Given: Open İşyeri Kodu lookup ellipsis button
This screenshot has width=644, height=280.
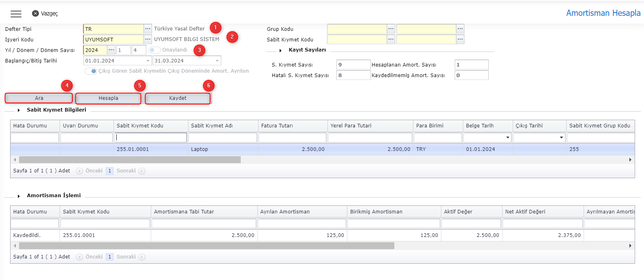Looking at the screenshot, I should tap(148, 39).
